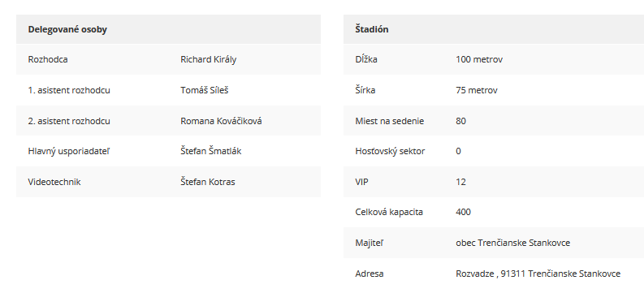Select second assistant Romana Kováčiková
The height and width of the screenshot is (306, 644).
221,121
